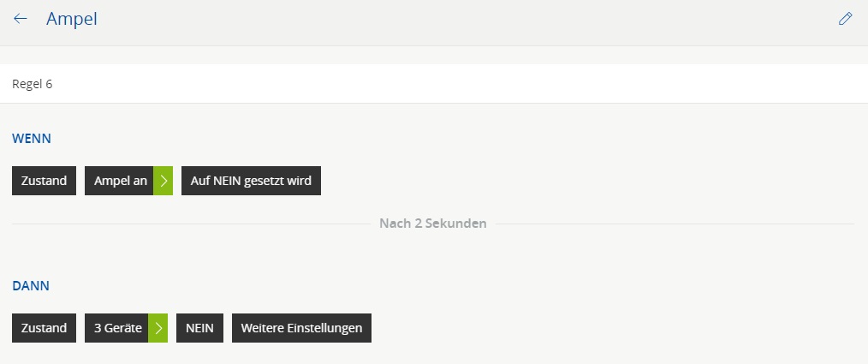Screen dimensions: 868x364
Task: Click the divider line left of Nach 2 Sekunden
Action: pyautogui.click(x=188, y=224)
